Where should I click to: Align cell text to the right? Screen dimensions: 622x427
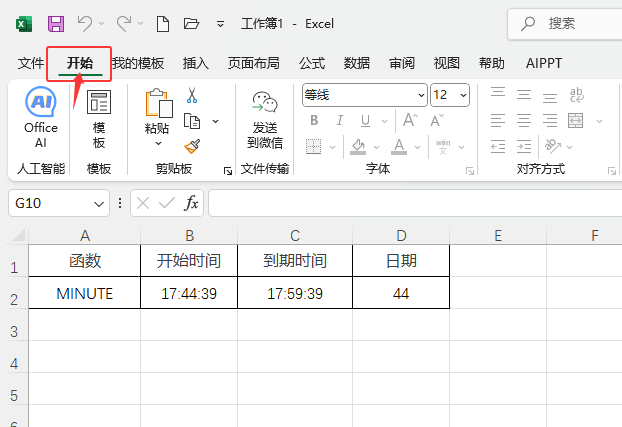tap(550, 120)
